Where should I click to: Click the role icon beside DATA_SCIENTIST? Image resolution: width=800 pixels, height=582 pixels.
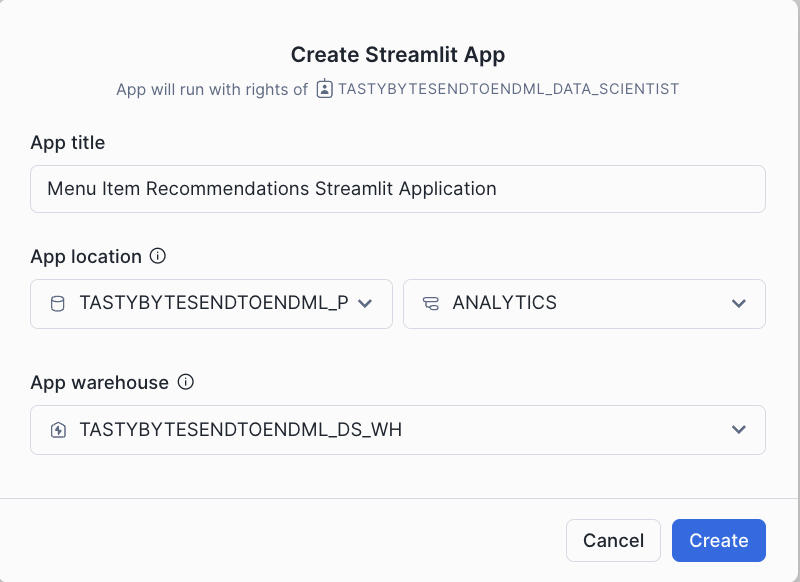324,89
